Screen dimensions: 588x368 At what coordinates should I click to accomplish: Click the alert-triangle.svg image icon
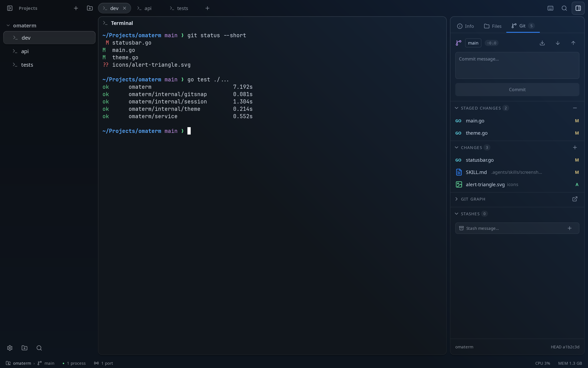click(x=459, y=184)
